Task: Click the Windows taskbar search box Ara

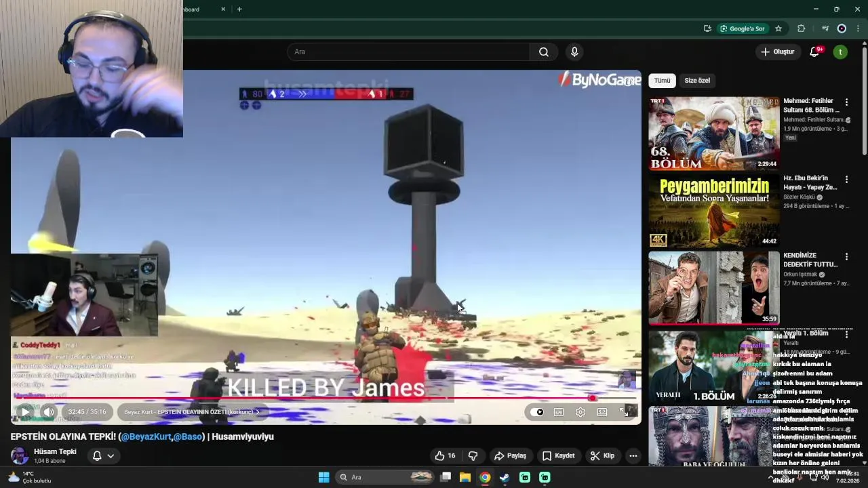Action: [x=385, y=477]
